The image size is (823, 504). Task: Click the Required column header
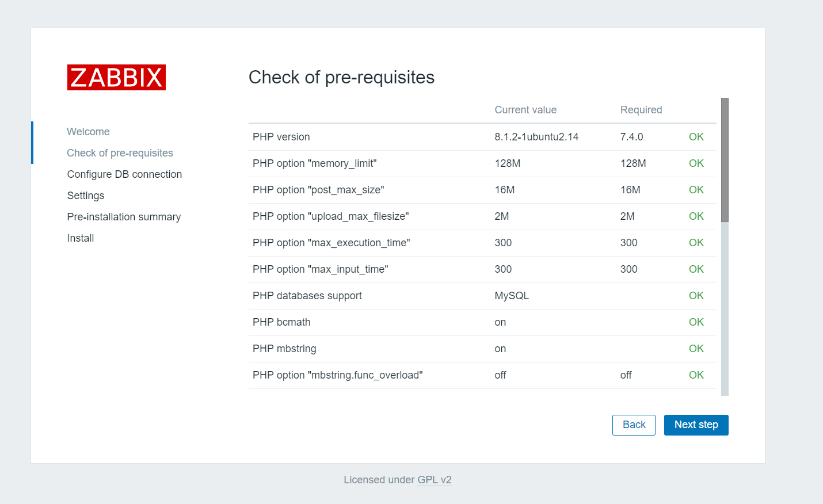click(641, 110)
